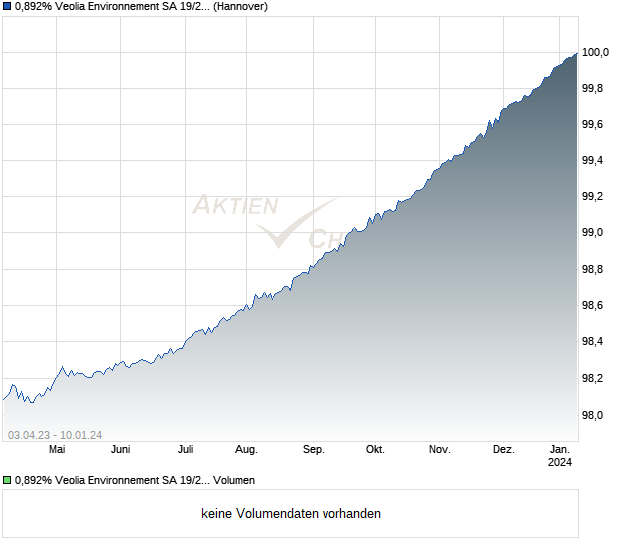
Task: Click the 'Sep.' x-axis label
Action: pyautogui.click(x=314, y=450)
